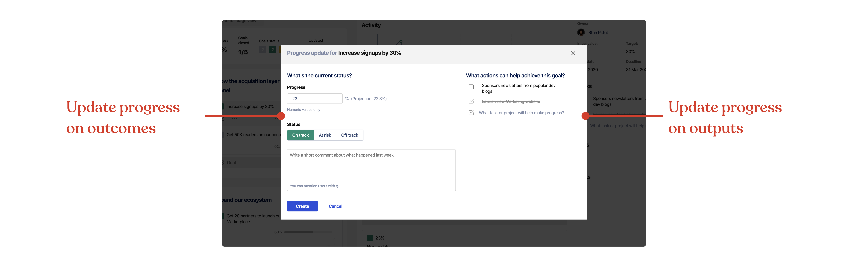Click the Launch new Marketing website task text
Image resolution: width=868 pixels, height=276 pixels.
pos(511,102)
